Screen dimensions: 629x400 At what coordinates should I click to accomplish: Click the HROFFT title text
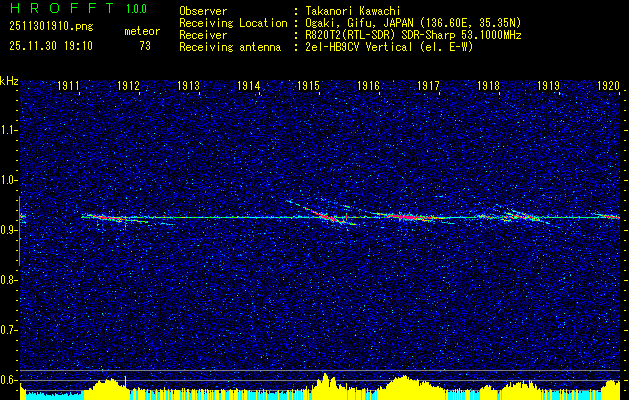(x=61, y=8)
